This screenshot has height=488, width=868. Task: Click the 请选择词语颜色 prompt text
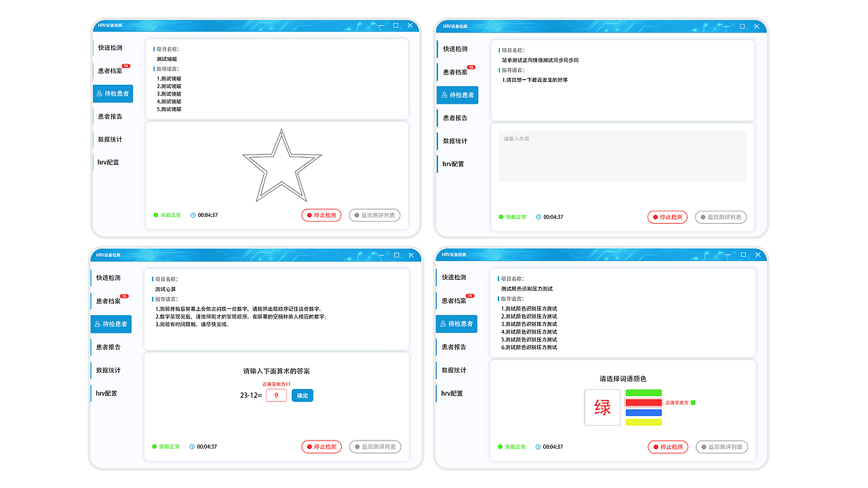pyautogui.click(x=623, y=379)
